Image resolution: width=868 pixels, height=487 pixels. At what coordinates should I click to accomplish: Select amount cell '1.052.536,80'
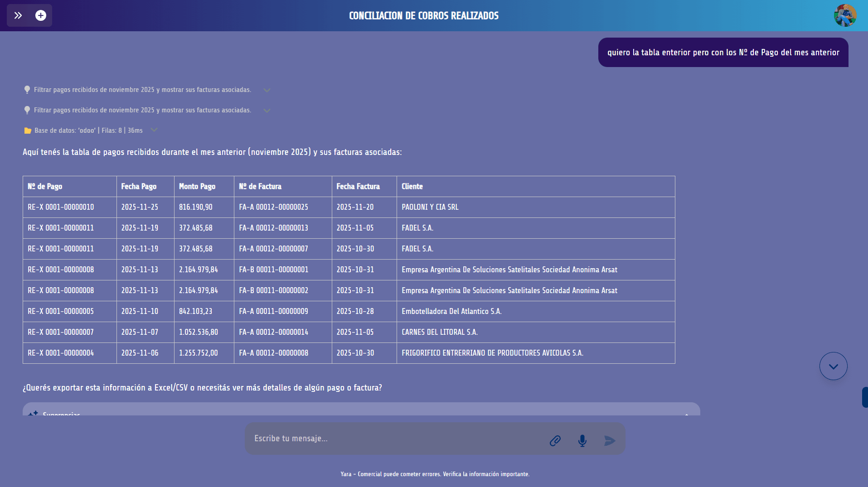(x=204, y=333)
